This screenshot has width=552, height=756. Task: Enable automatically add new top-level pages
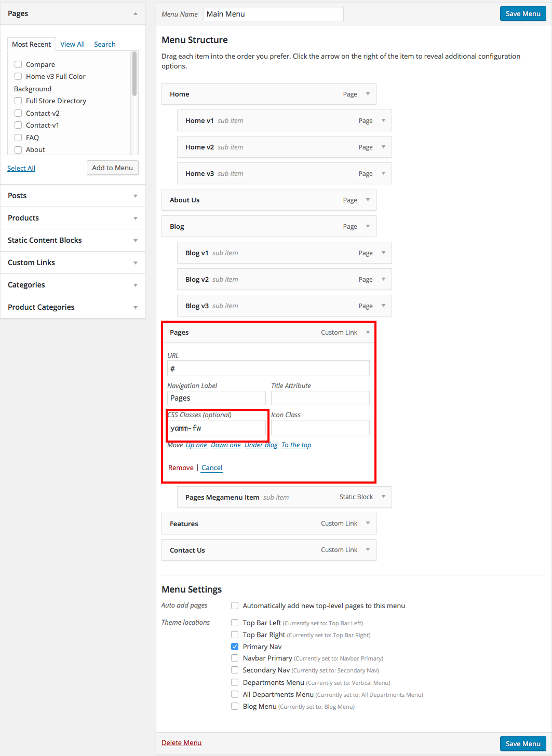235,606
